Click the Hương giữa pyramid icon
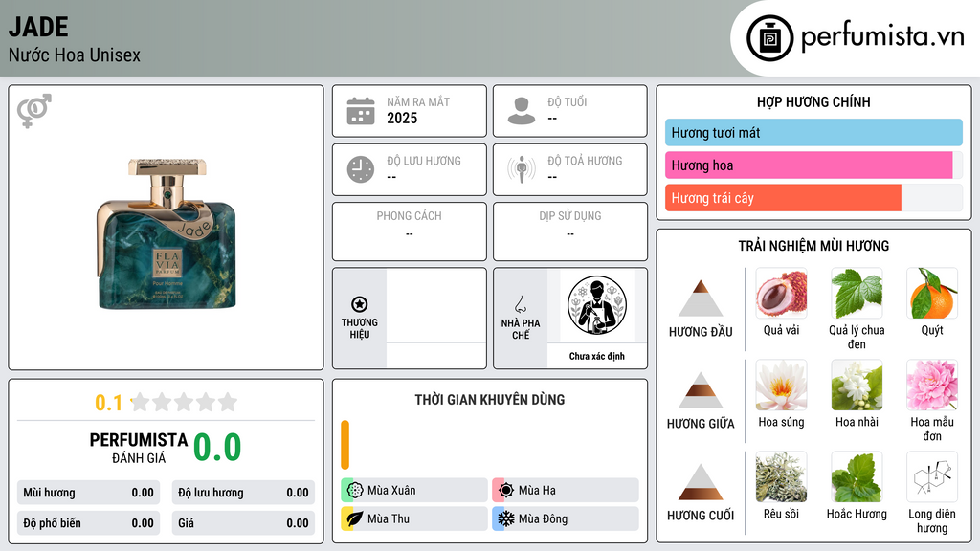The height and width of the screenshot is (551, 980). (701, 390)
